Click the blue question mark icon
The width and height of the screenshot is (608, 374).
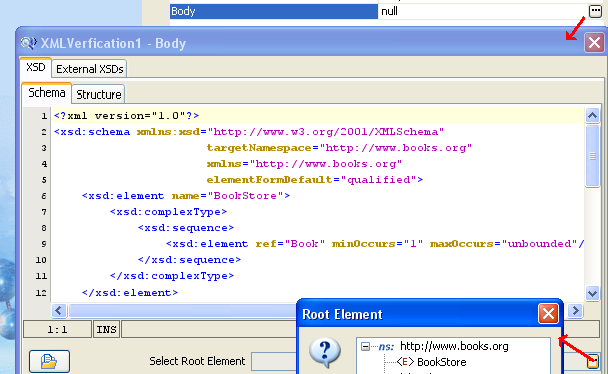325,352
